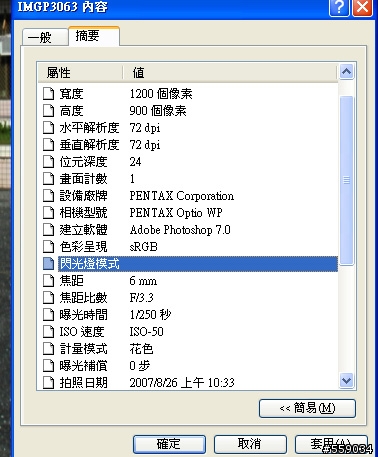
Task: Click the 值 column header
Action: [230, 72]
